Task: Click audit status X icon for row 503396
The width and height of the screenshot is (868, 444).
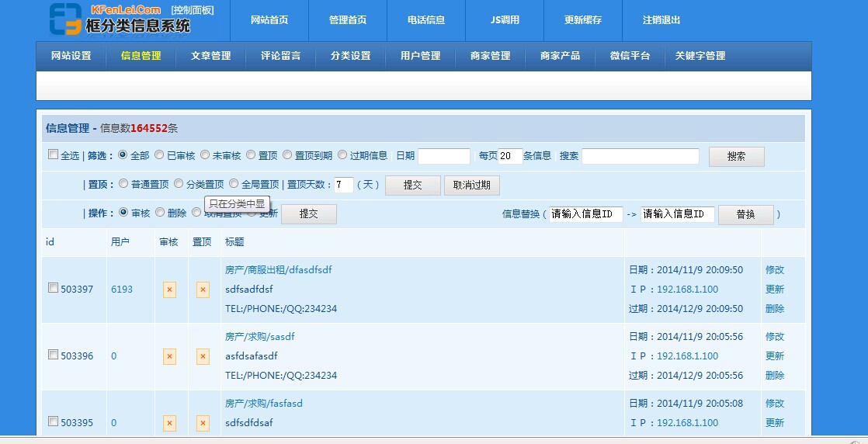Action: (169, 356)
